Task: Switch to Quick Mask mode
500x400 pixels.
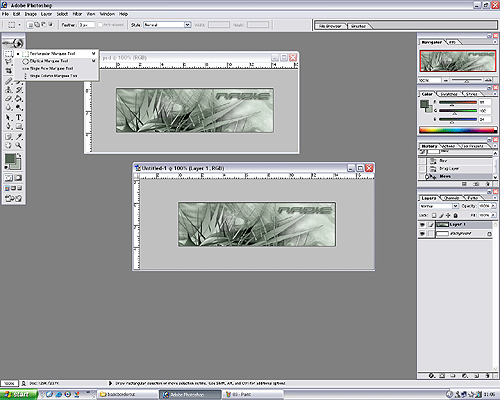Action: (18, 178)
